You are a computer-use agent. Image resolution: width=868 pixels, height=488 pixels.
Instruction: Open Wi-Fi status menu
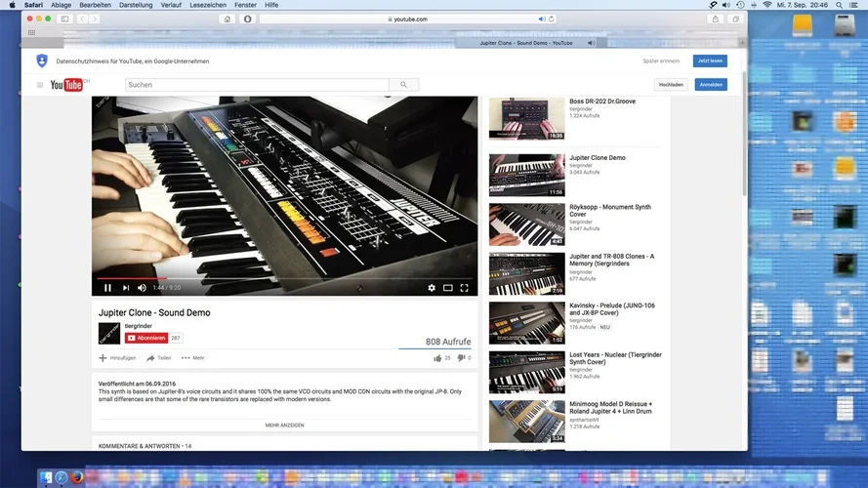pos(766,5)
